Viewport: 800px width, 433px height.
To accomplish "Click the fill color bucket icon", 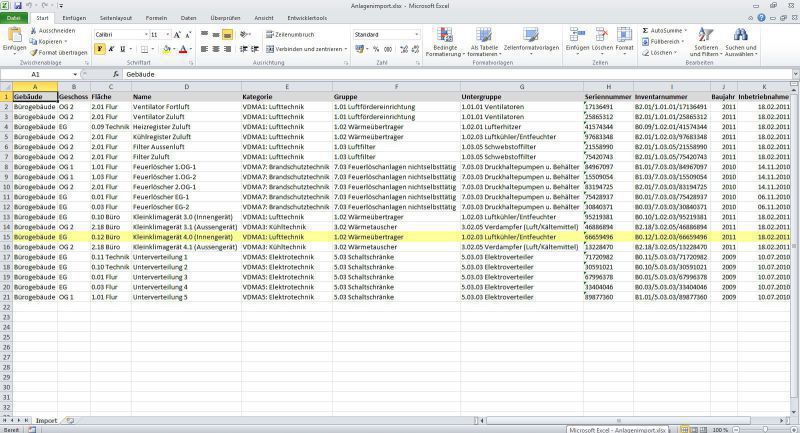I will (x=166, y=49).
